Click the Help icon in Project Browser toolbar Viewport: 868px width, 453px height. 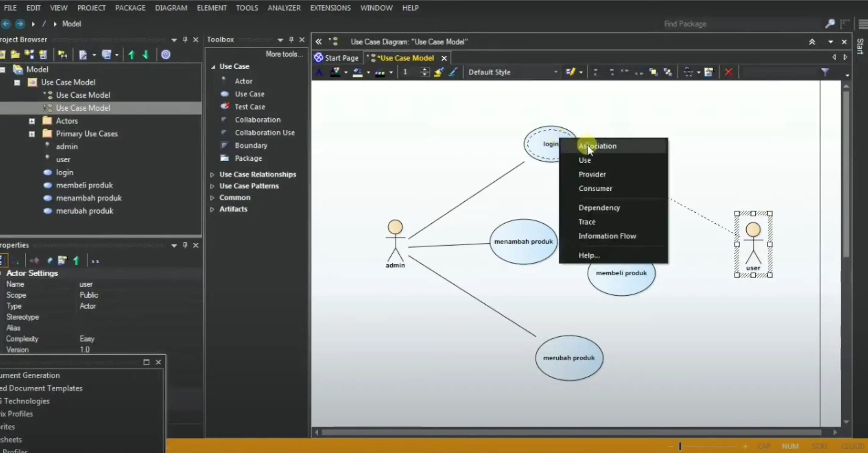[166, 55]
